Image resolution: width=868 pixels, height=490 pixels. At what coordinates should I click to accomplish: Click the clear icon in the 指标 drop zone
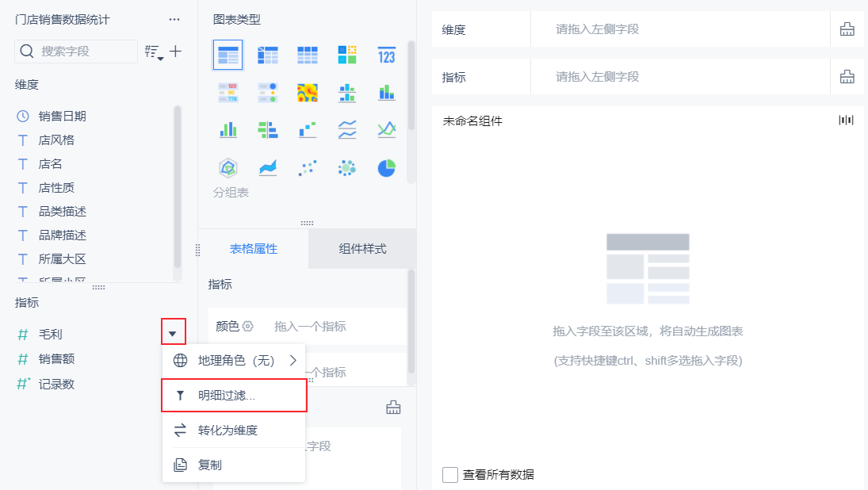(x=847, y=77)
